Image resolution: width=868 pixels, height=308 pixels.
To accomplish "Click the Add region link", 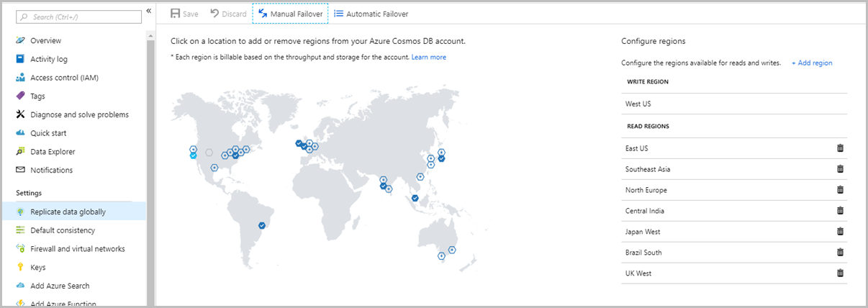I will click(x=812, y=63).
